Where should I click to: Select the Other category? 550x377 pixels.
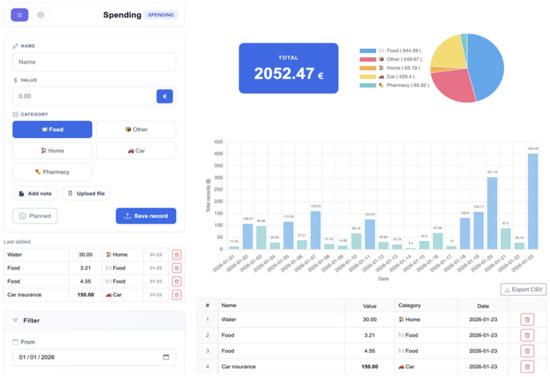pyautogui.click(x=136, y=129)
